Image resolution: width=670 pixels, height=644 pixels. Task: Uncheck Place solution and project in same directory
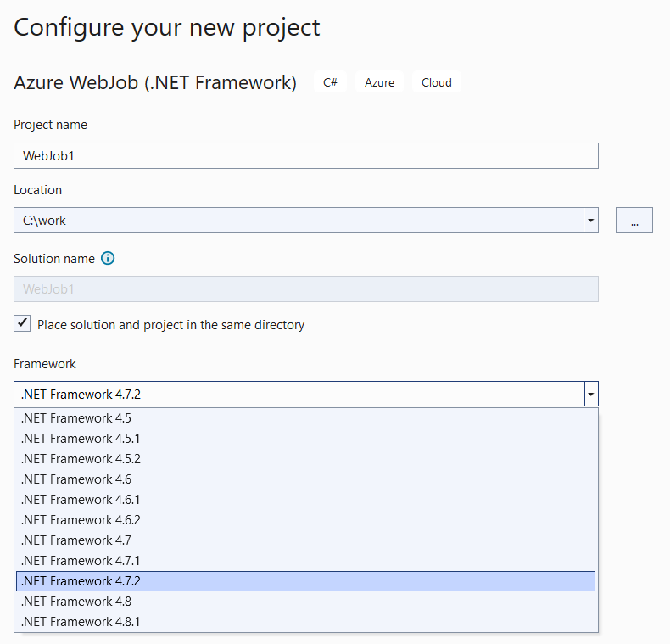22,323
